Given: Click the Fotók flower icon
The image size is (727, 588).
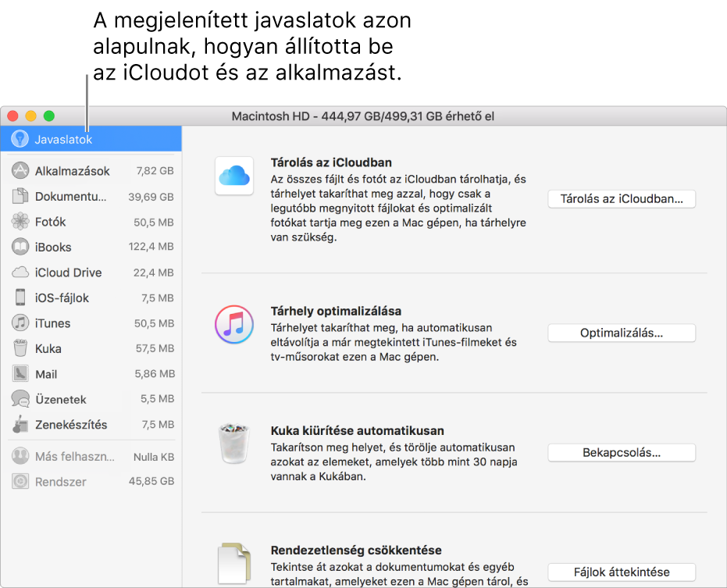Looking at the screenshot, I should (x=20, y=221).
